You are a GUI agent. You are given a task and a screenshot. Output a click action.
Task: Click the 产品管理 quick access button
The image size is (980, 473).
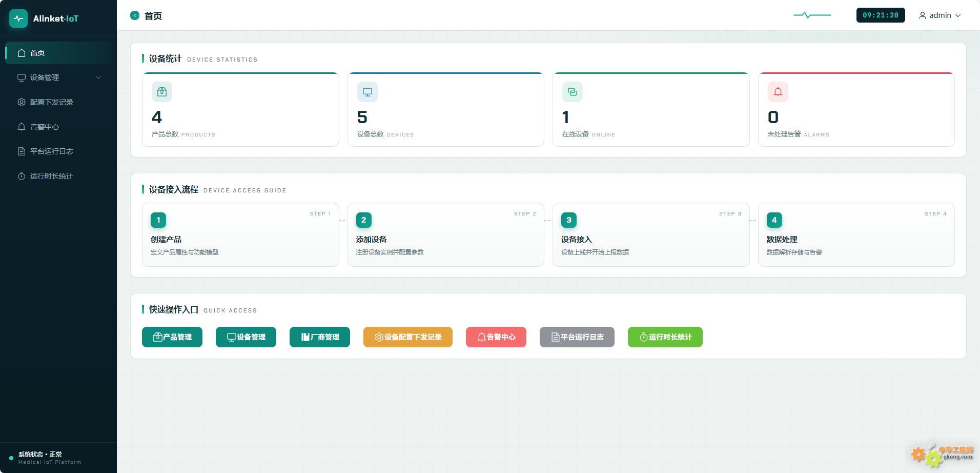point(172,337)
